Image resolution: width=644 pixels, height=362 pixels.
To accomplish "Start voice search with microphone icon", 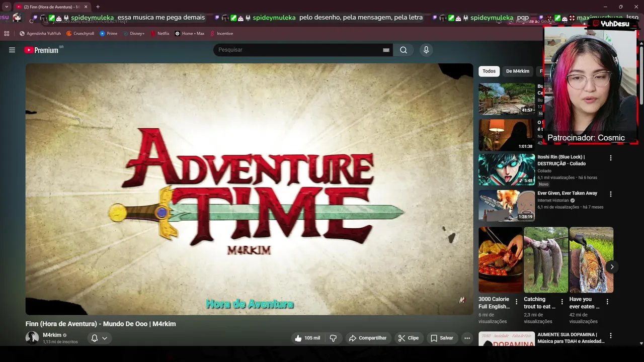I will [x=426, y=50].
